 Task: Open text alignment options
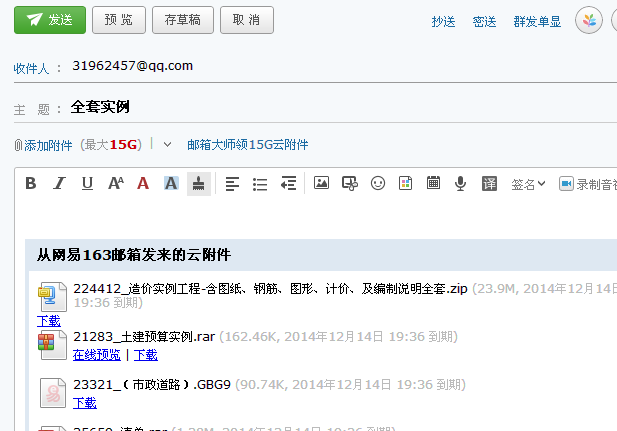(x=232, y=183)
